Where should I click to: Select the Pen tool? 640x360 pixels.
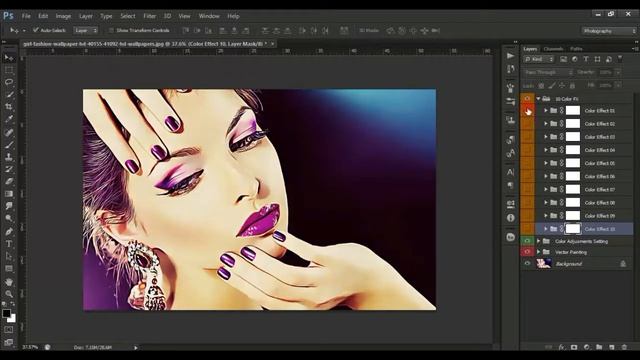tap(9, 231)
